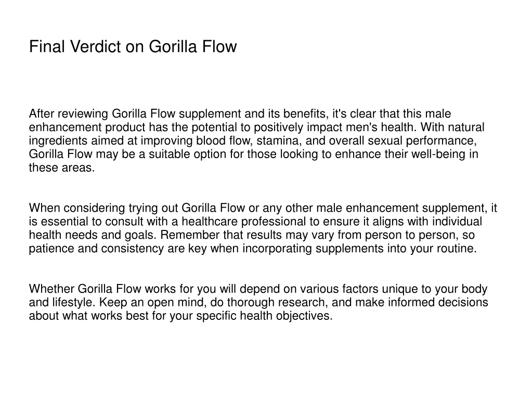This screenshot has width=532, height=399.
Task: Click the third paragraph starting 'Whether Gorilla Flow'
Action: click(x=258, y=302)
